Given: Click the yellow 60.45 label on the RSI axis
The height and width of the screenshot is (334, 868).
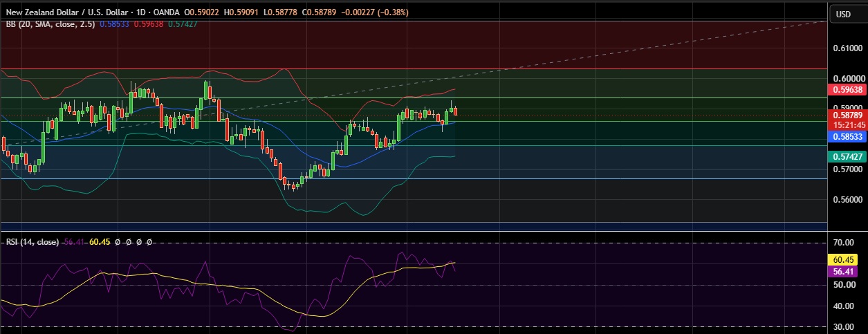Looking at the screenshot, I should 843,261.
